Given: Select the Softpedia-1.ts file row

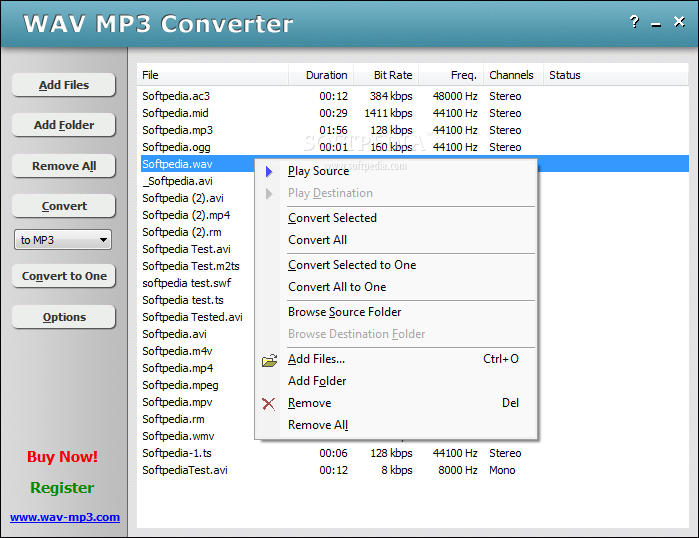Looking at the screenshot, I should click(x=415, y=453).
